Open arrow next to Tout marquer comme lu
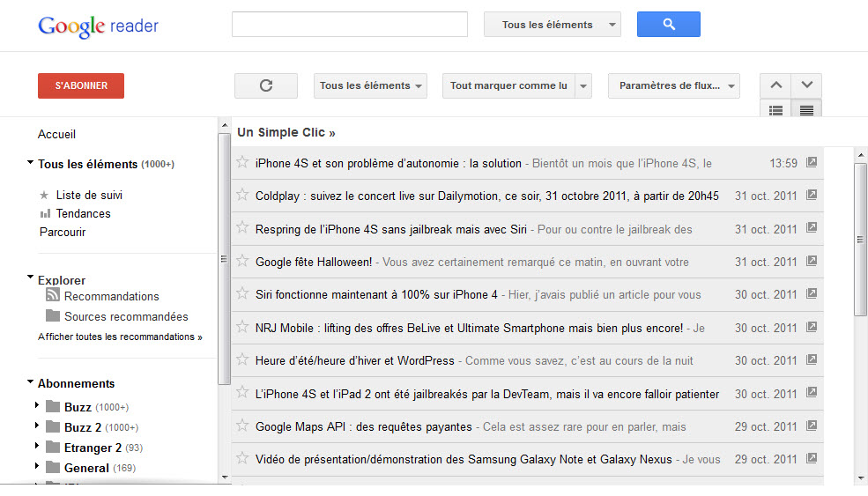Viewport: 868px width, 496px height. 583,85
